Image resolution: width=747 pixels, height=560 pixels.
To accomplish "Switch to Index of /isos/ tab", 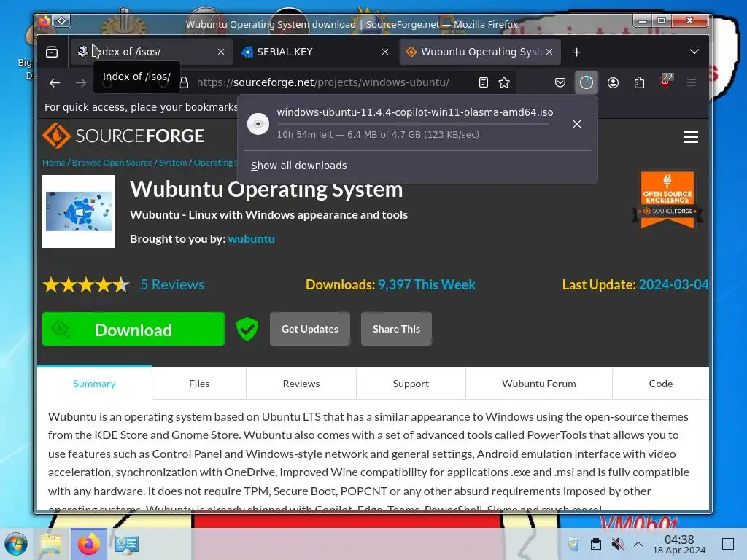I will coord(152,52).
